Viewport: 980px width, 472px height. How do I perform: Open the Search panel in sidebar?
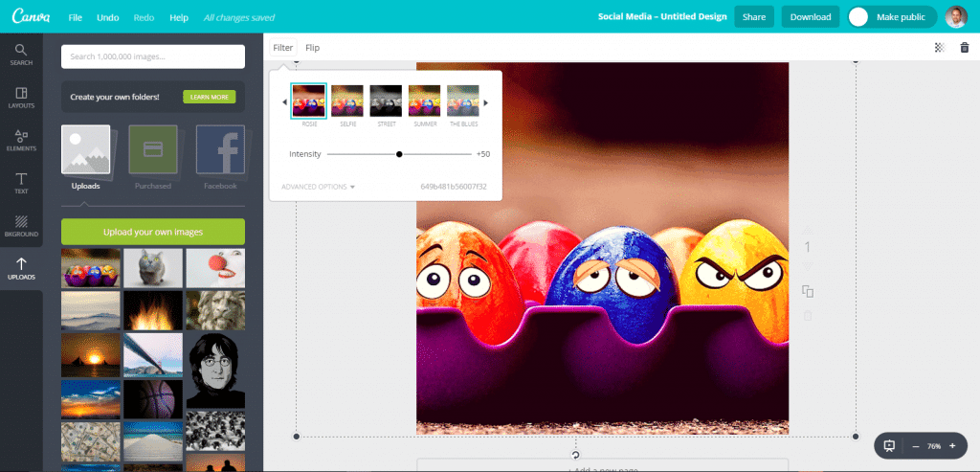pos(21,56)
